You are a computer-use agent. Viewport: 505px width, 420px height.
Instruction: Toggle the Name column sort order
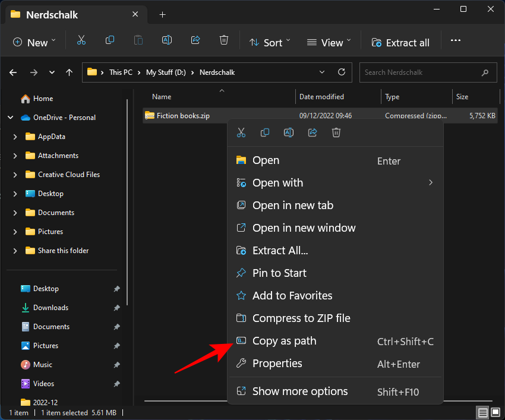[x=160, y=96]
